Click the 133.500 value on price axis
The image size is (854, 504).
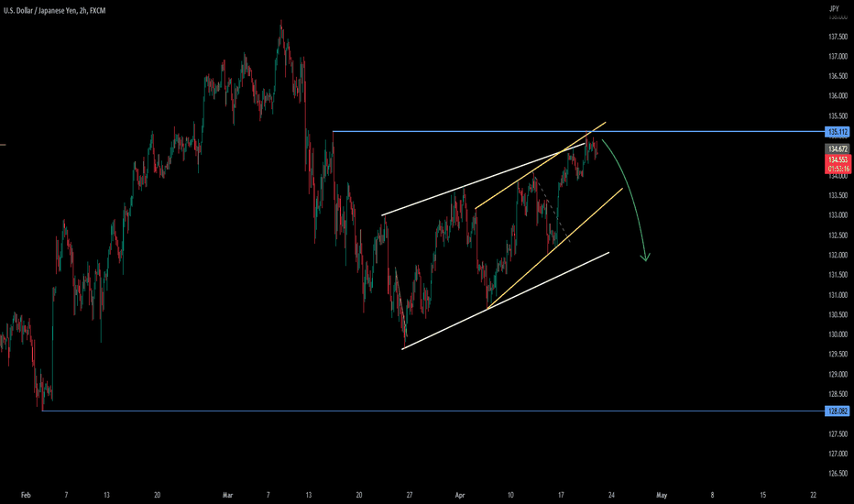tap(838, 195)
